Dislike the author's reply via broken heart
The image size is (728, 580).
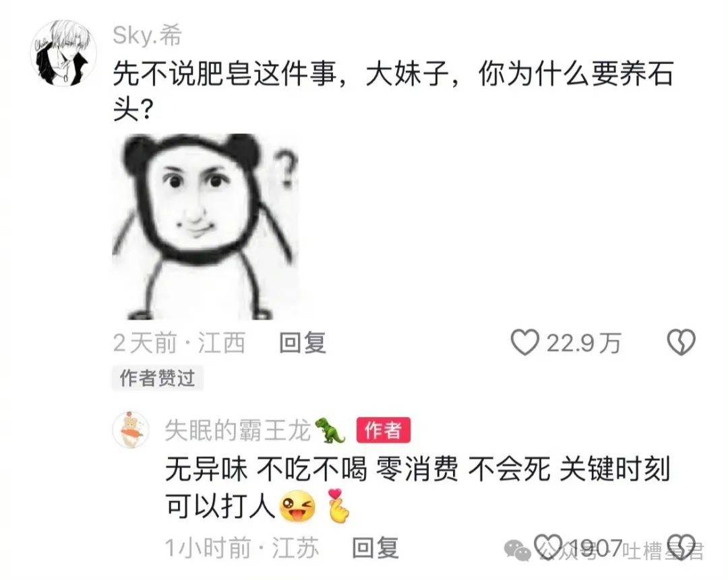point(681,547)
